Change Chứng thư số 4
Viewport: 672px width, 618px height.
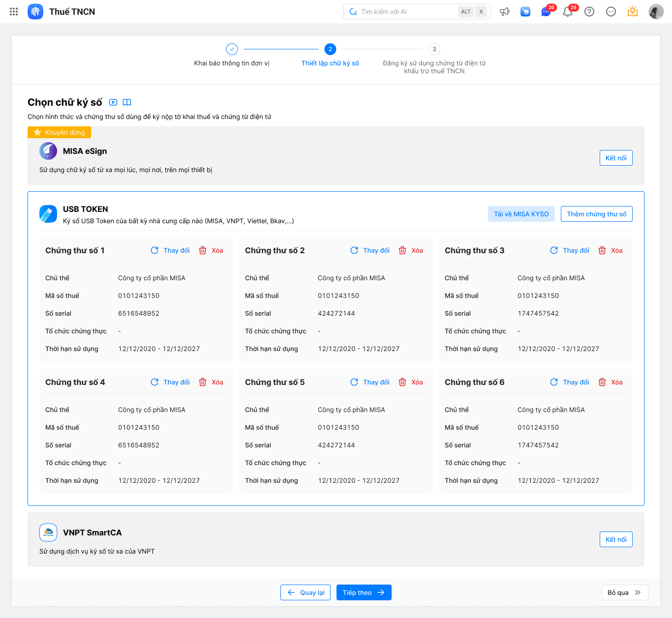[170, 382]
